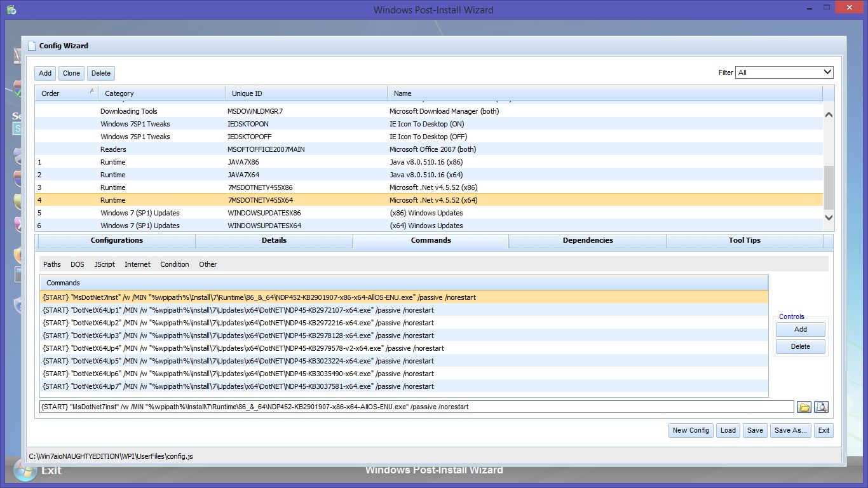
Task: Open the Condition menu
Action: [x=175, y=264]
